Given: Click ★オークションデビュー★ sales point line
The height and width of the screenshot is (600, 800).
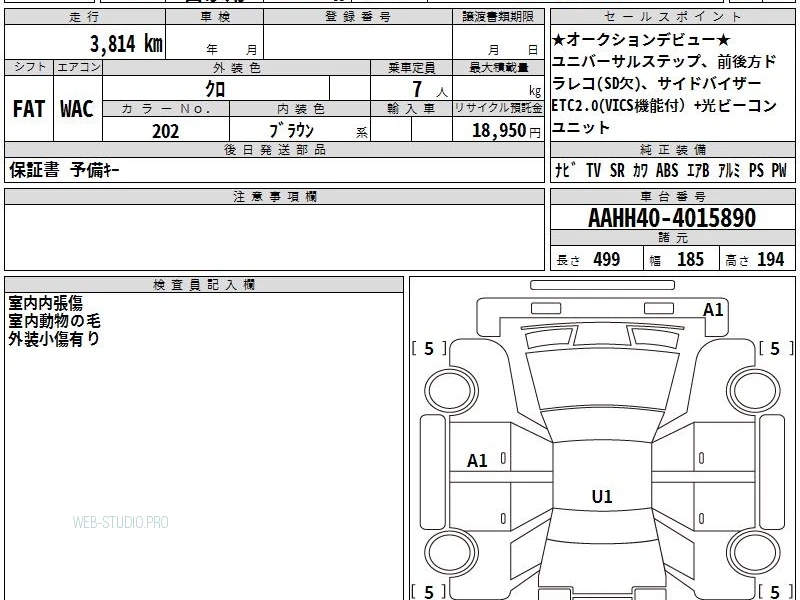Looking at the screenshot, I should click(641, 40).
